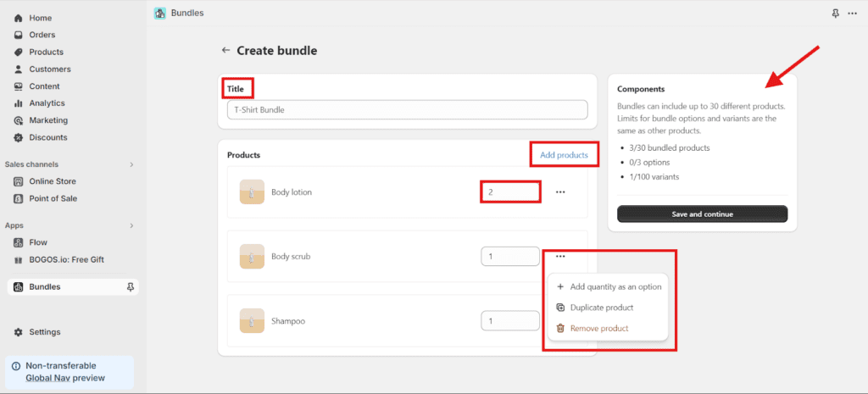
Task: Click the Add products link
Action: coord(564,155)
